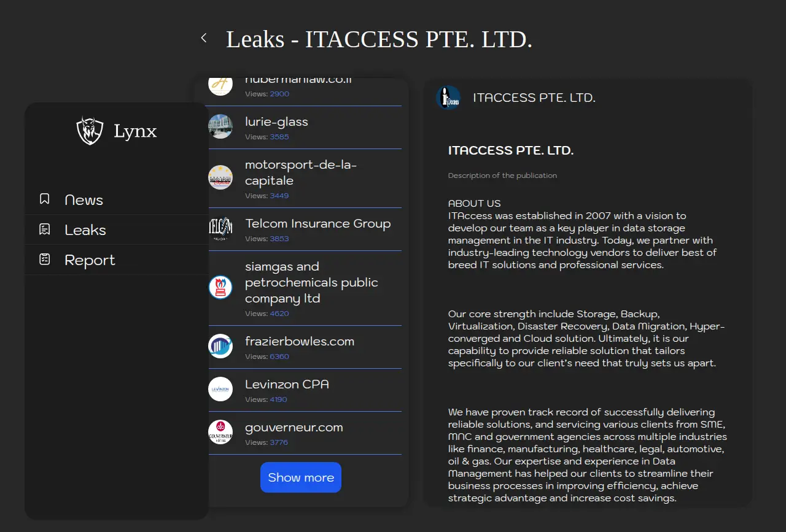
Task: Click the siamgas flame logo icon
Action: 220,287
